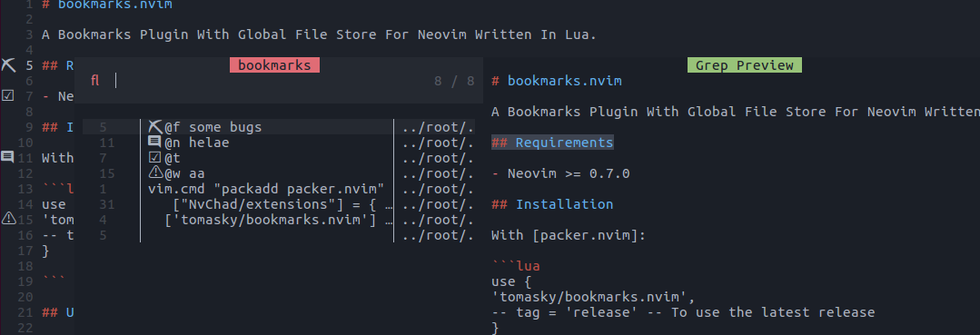This screenshot has height=335, width=980.
Task: Open the ['tomasky/bookmarks.nvim'] result entry
Action: coord(278,219)
